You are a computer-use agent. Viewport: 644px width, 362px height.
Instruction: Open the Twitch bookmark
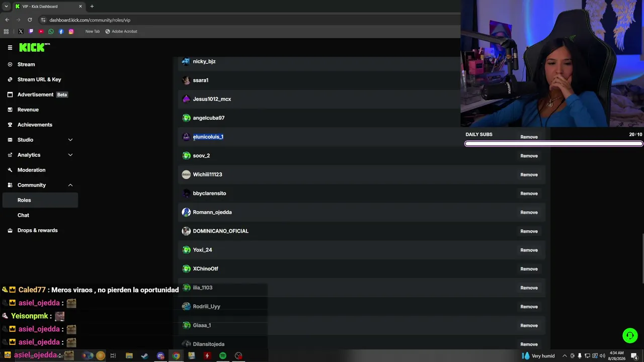coord(31,32)
